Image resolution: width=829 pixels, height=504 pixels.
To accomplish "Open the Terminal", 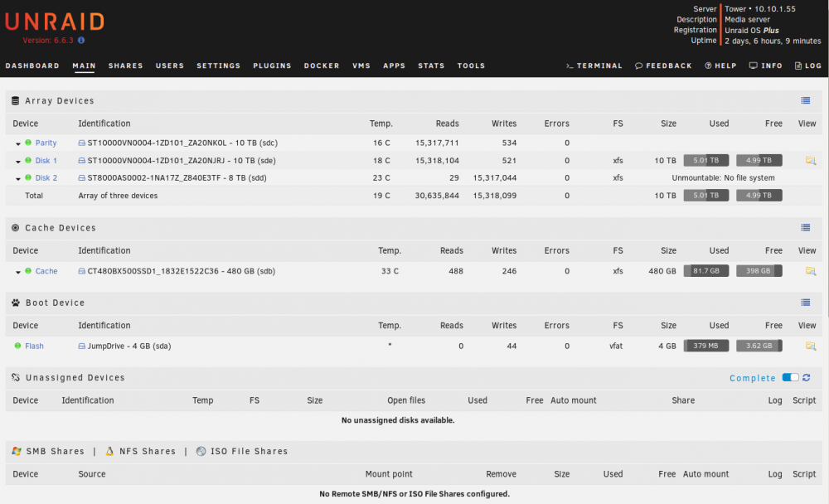I will pyautogui.click(x=594, y=65).
